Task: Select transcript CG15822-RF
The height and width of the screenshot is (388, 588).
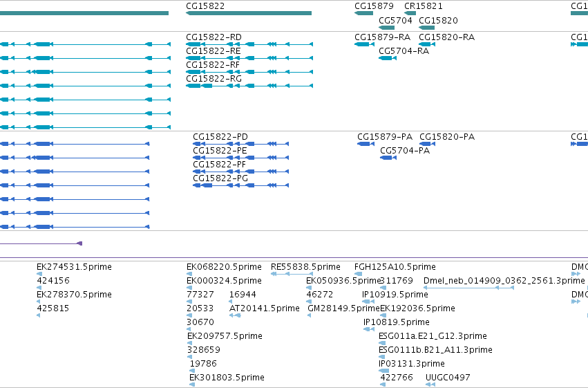Action: [249, 72]
